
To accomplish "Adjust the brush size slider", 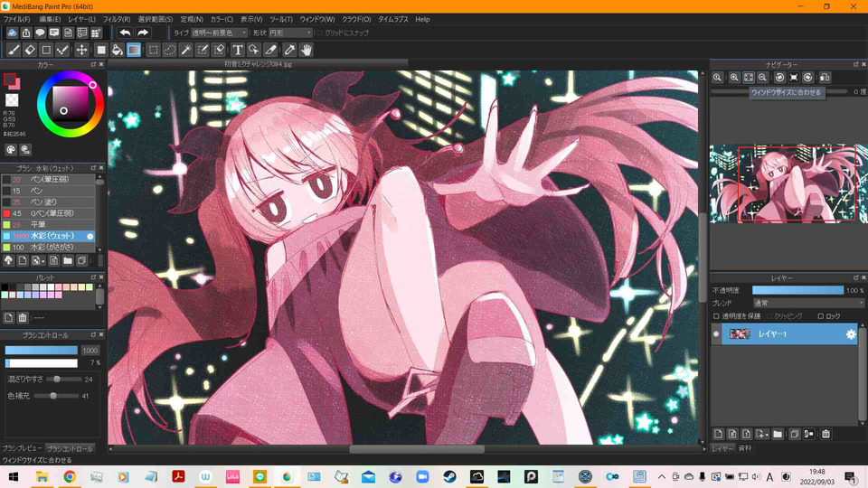I will [x=42, y=351].
